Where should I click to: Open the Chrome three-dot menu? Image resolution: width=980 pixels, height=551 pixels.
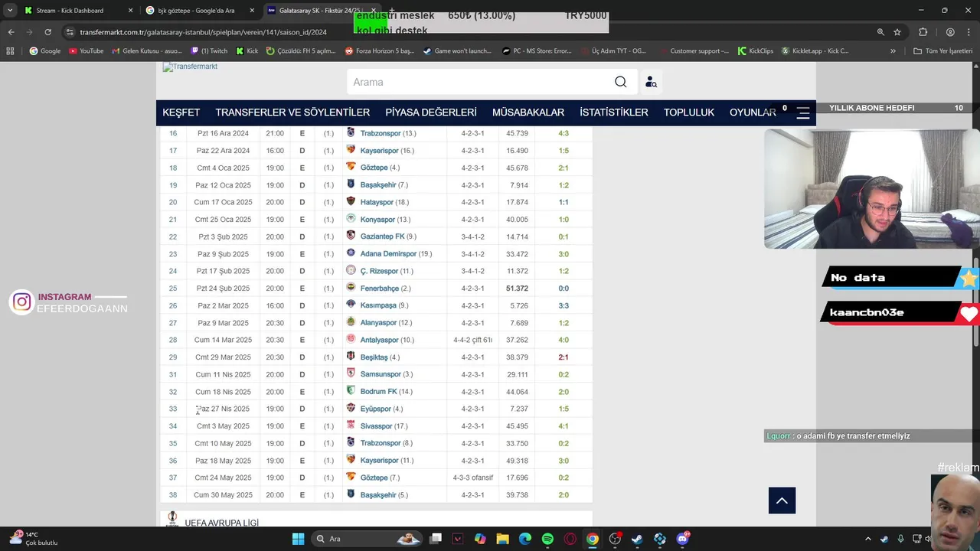pyautogui.click(x=969, y=32)
